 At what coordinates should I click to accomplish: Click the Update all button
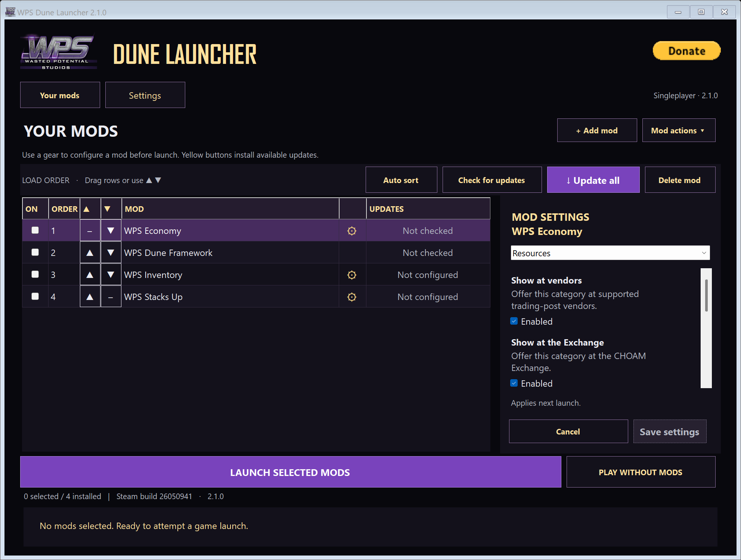coord(593,180)
